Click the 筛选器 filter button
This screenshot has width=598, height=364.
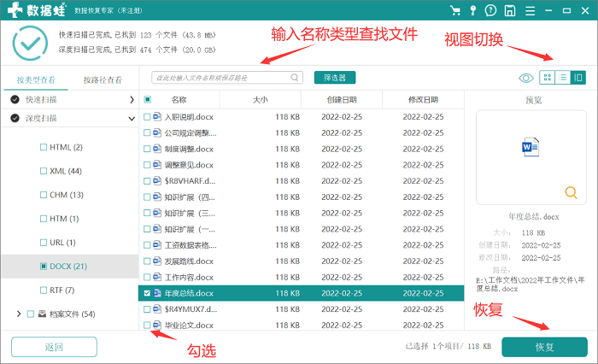tap(335, 78)
